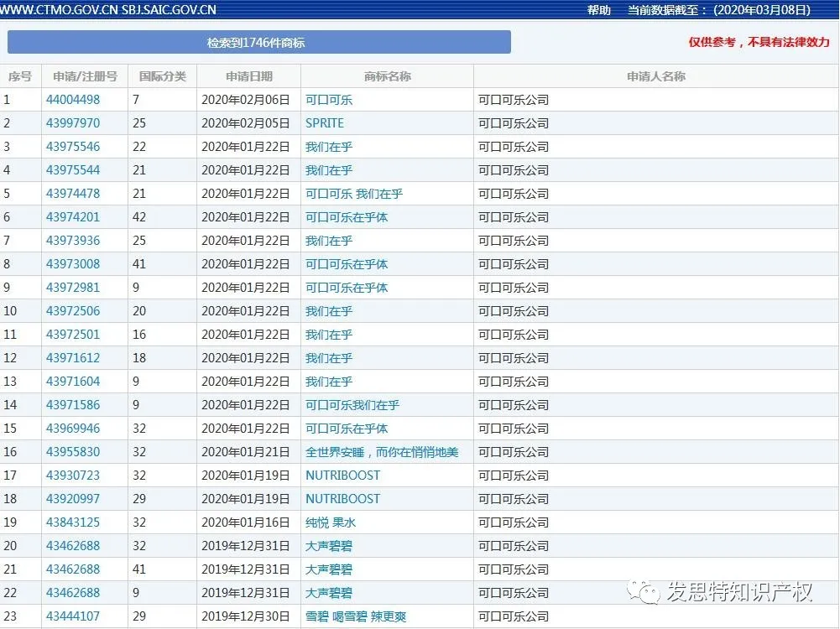Image resolution: width=840 pixels, height=629 pixels.
Task: Click the SPRITE trademark name
Action: coord(325,123)
